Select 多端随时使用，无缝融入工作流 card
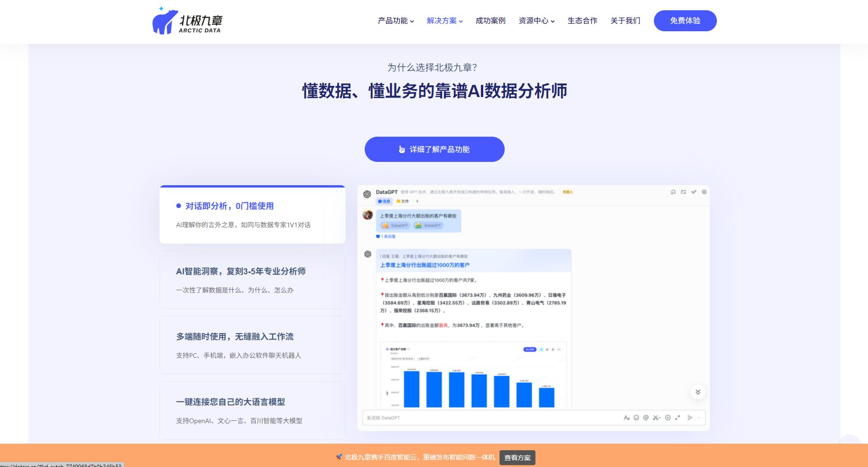This screenshot has width=868, height=467. (x=252, y=345)
